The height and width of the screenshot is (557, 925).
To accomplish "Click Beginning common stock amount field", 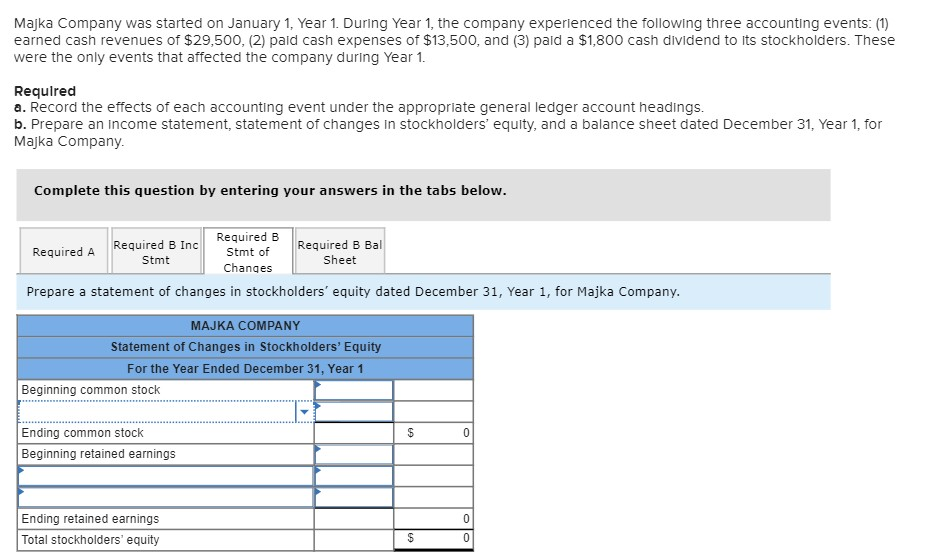I will tap(354, 390).
